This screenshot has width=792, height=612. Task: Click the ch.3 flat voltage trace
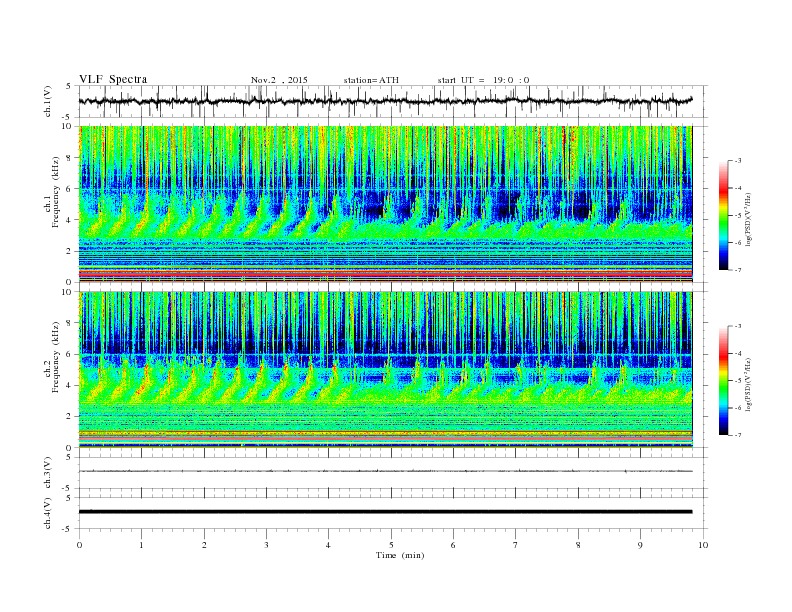tap(385, 471)
